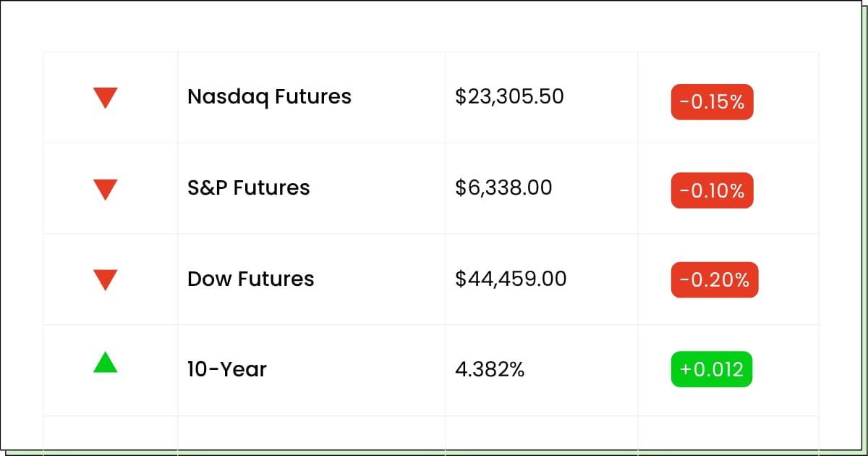Open the 10-Year label
The width and height of the screenshot is (868, 456).
tap(226, 370)
